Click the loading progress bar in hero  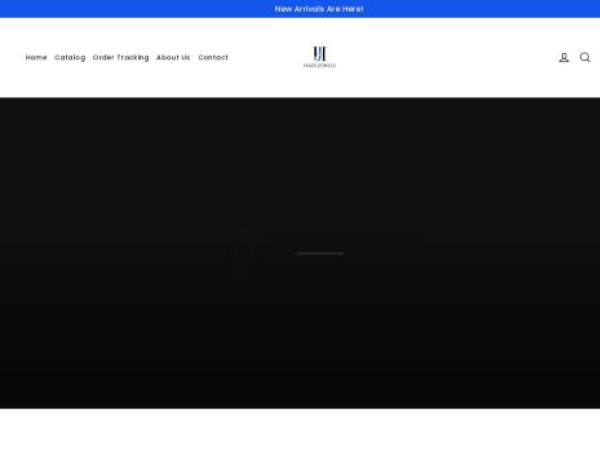(x=319, y=253)
